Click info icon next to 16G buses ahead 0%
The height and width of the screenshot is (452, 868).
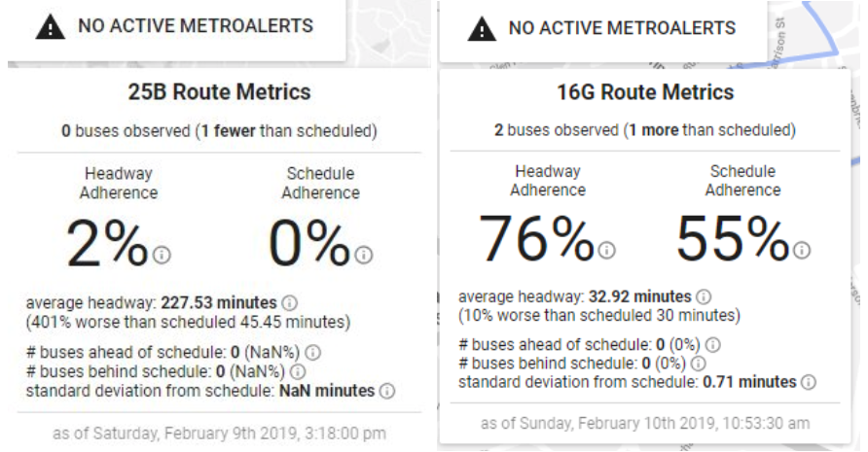click(713, 345)
